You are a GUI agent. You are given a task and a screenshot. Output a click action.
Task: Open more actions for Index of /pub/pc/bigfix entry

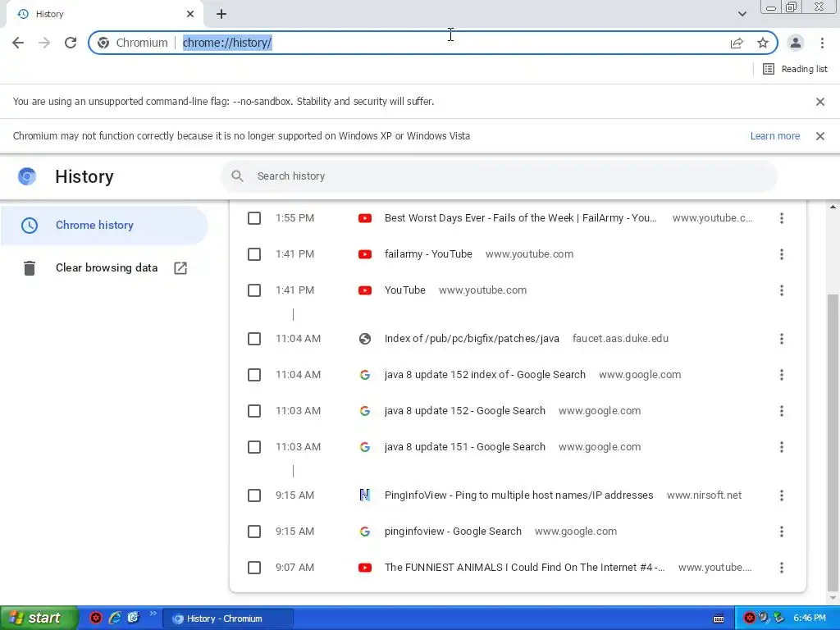click(782, 339)
